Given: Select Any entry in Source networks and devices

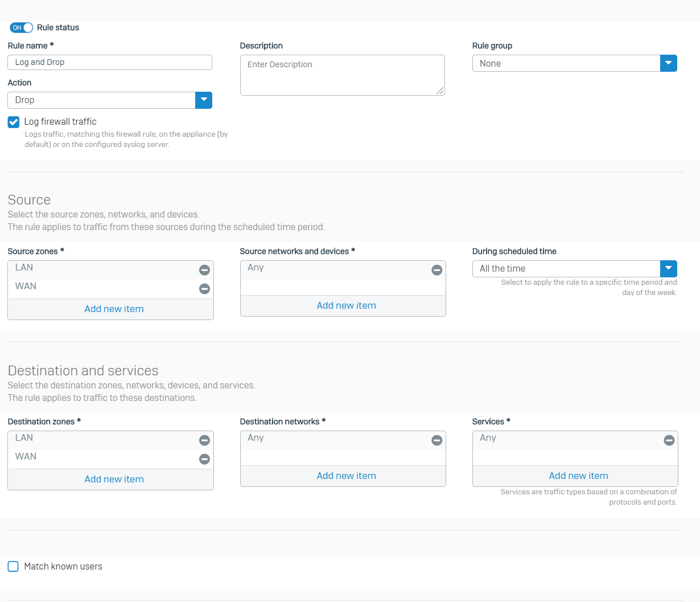Looking at the screenshot, I should pyautogui.click(x=343, y=270).
